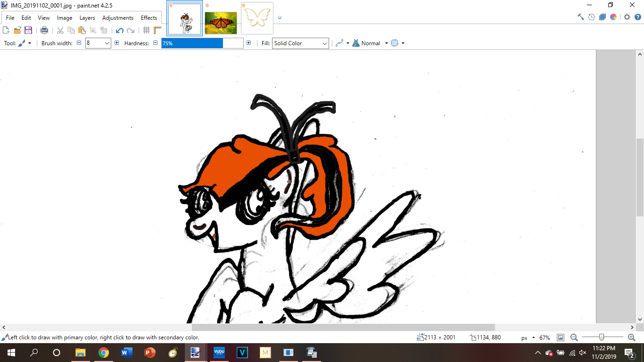644x362 pixels.
Task: Open the Colors window via color wheel icon
Action: tap(613, 17)
